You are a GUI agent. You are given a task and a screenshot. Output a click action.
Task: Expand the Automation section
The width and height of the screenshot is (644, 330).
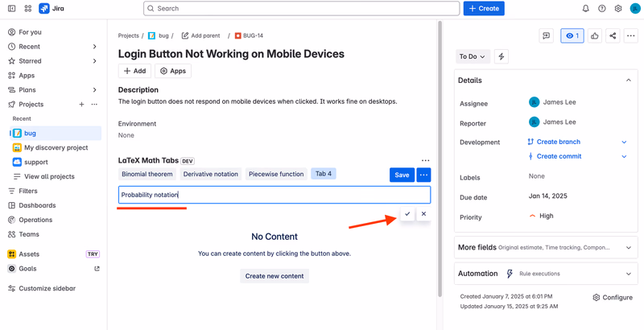546,274
